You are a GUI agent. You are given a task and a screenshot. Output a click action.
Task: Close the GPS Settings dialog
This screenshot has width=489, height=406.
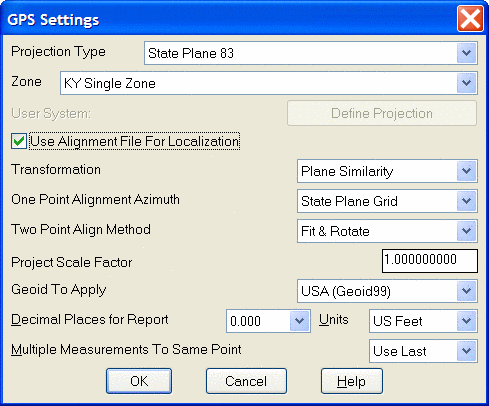(x=470, y=19)
